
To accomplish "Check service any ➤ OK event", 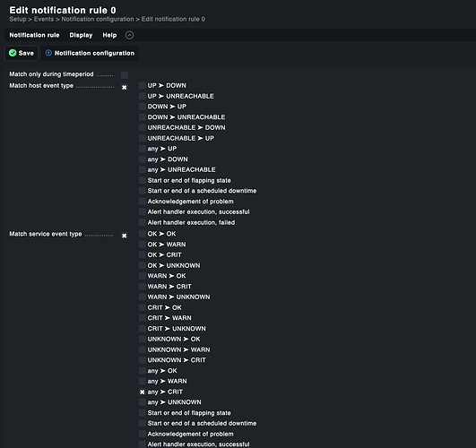I will pos(142,371).
